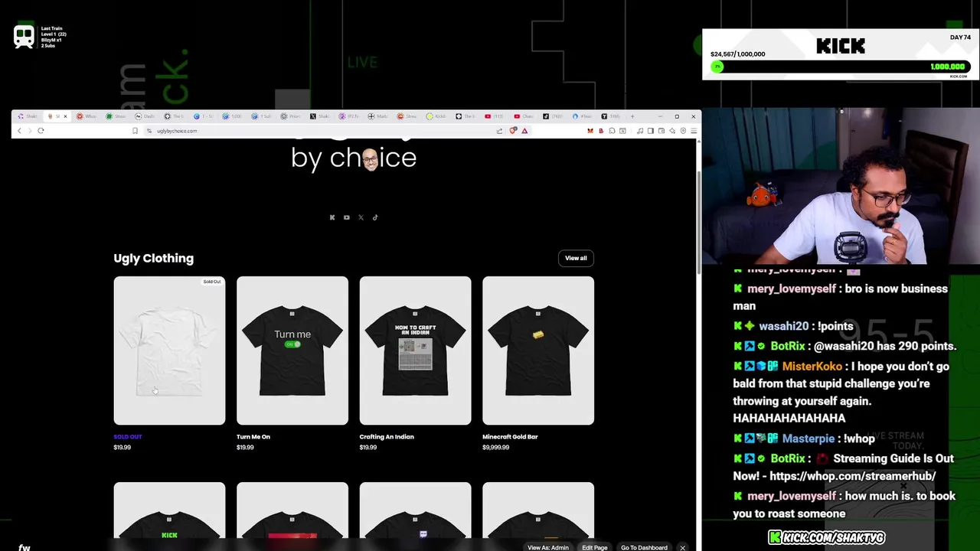Switch to the X (Twitter) browser tab
Screen dimensions: 980x551
tap(319, 116)
